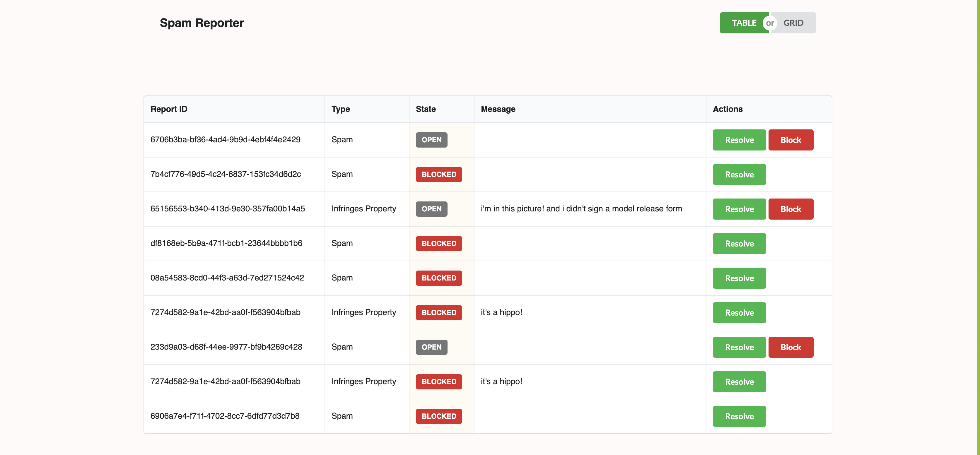Screen dimensions: 980x455
Task: Resolve the model release form report
Action: coord(738,209)
